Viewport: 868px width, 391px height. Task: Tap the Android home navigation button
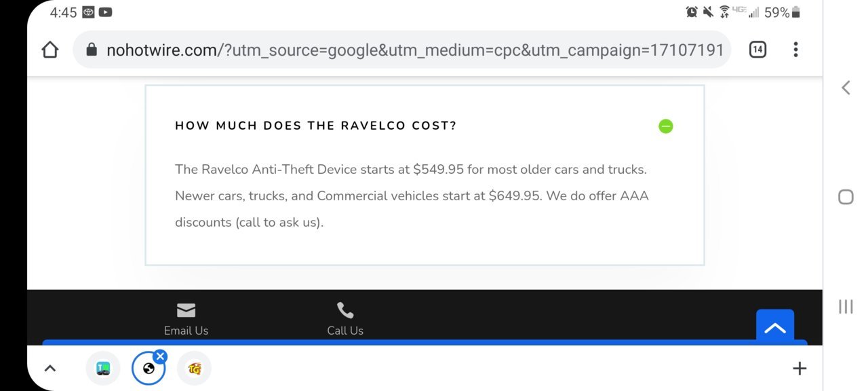click(x=846, y=197)
